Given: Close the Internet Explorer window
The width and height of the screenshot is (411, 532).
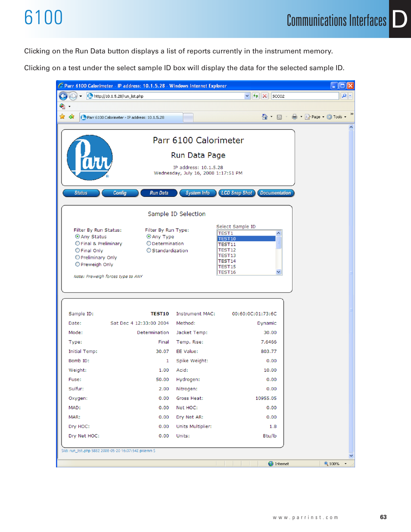Looking at the screenshot, I should [x=350, y=86].
